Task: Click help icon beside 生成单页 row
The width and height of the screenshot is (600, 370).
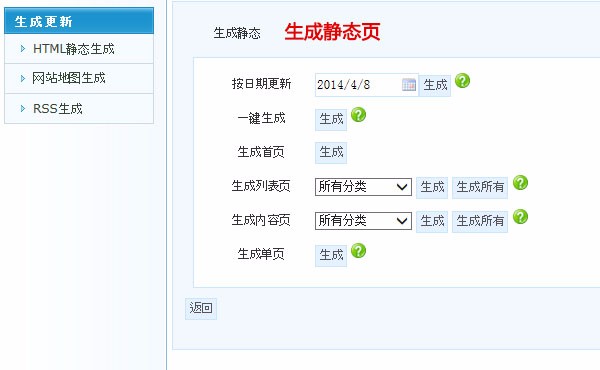Action: (359, 251)
